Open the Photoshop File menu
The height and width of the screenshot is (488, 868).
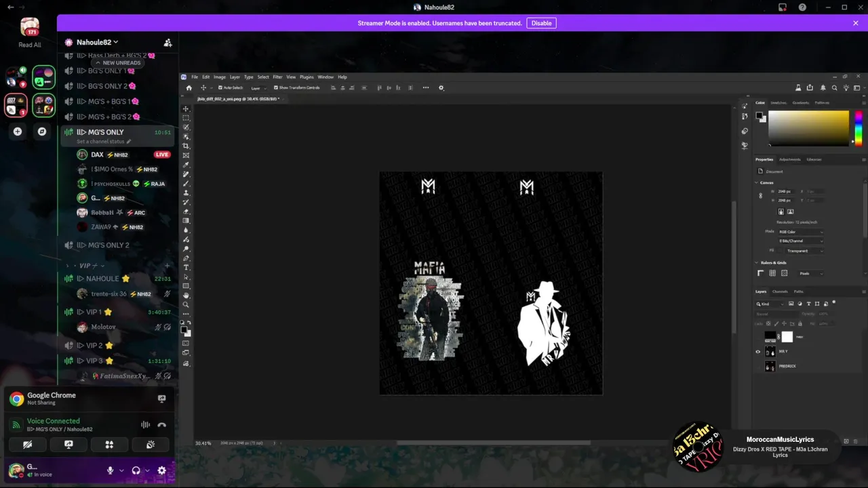click(195, 77)
